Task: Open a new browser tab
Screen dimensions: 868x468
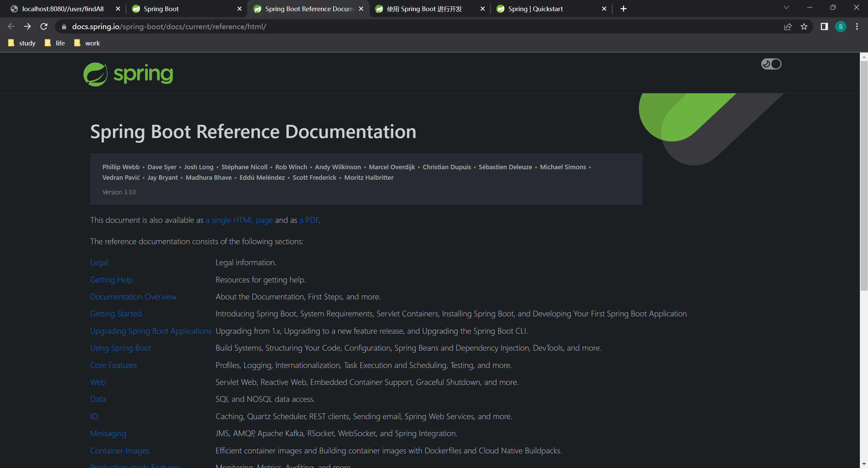Action: pyautogui.click(x=623, y=9)
